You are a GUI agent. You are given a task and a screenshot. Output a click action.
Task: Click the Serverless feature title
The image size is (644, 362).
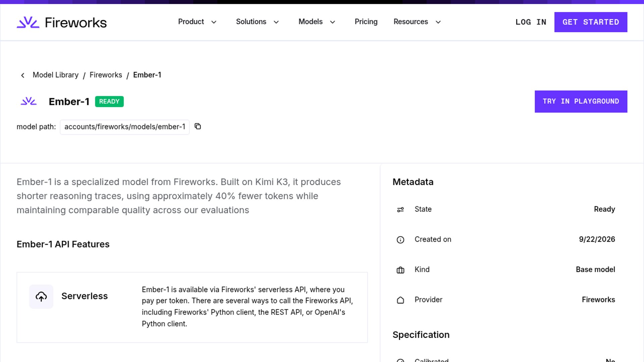(x=85, y=296)
